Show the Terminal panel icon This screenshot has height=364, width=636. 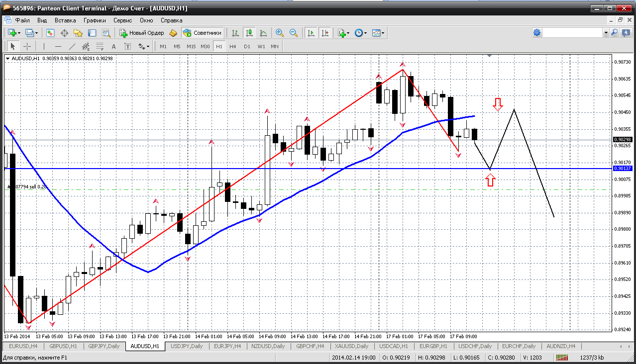point(92,33)
